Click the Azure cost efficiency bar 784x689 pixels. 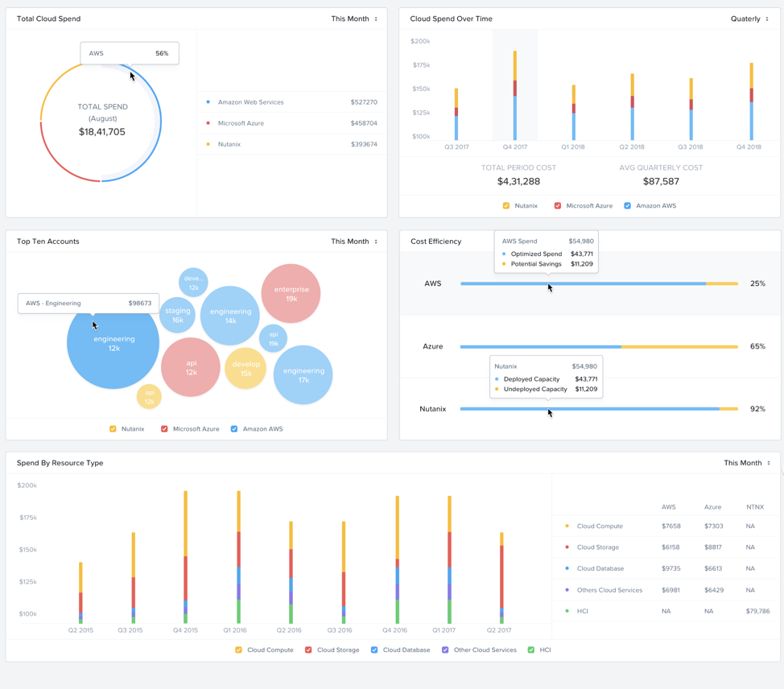pos(598,347)
